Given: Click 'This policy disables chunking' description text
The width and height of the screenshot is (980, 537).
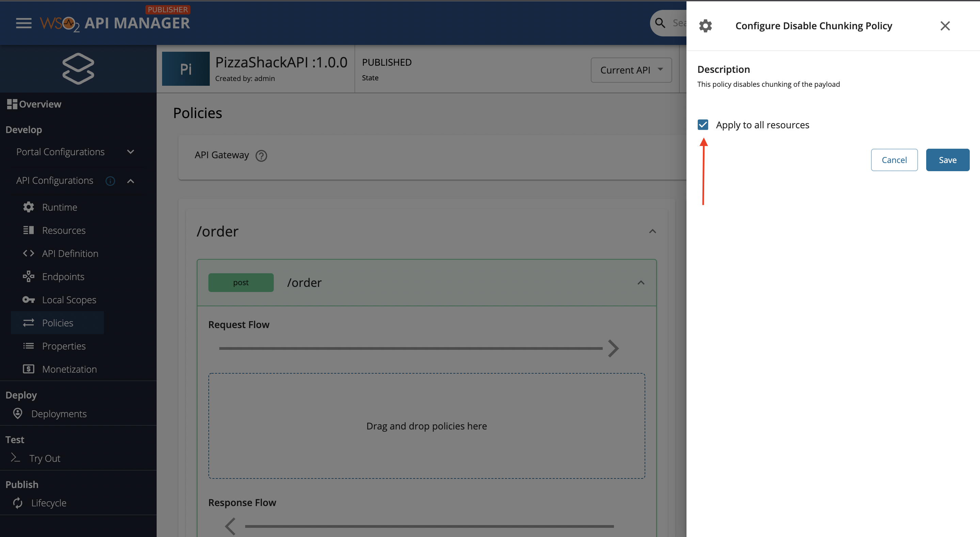Looking at the screenshot, I should pos(769,84).
